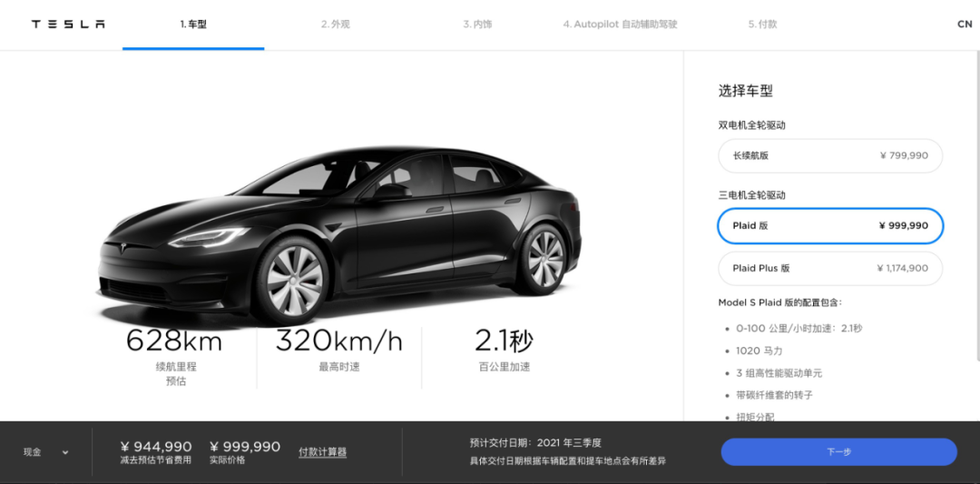Go to the 2.外观 tab

tap(336, 25)
